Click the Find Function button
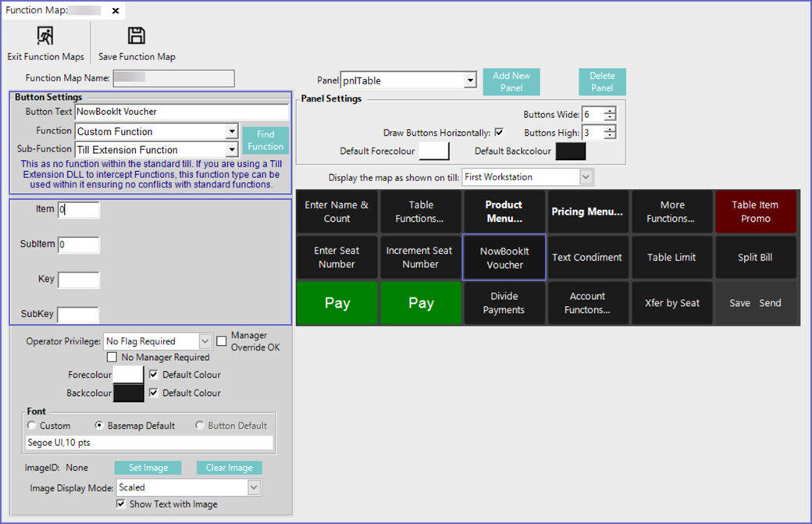The height and width of the screenshot is (524, 812). (x=265, y=141)
